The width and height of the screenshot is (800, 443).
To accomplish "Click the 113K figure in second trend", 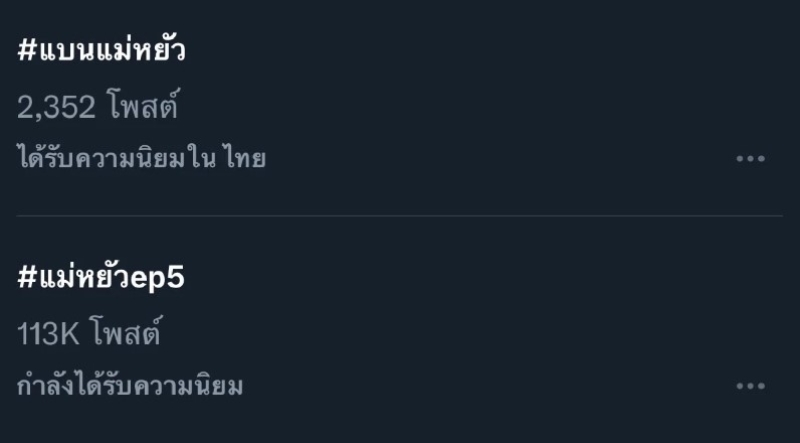I will pos(48,335).
